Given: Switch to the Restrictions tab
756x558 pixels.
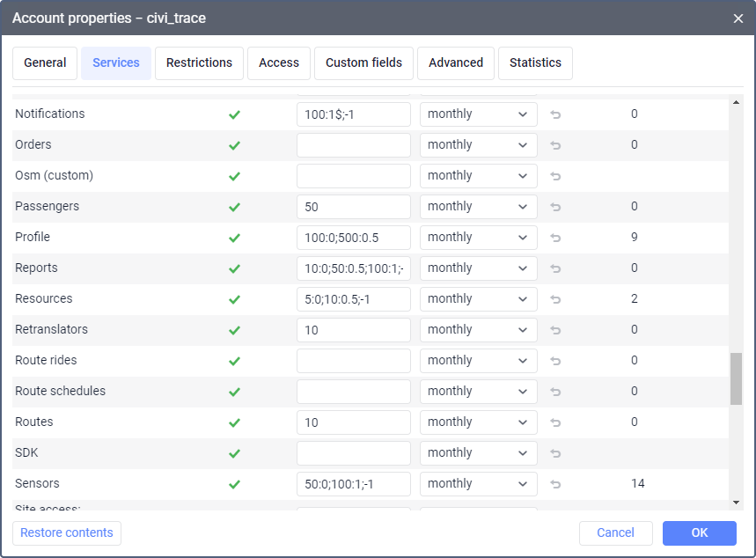Looking at the screenshot, I should coord(199,63).
